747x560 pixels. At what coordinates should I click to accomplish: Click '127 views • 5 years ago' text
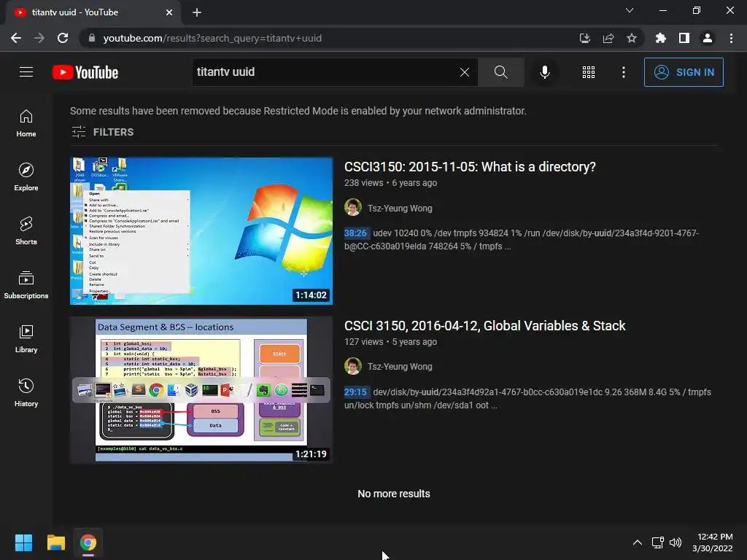pos(390,342)
